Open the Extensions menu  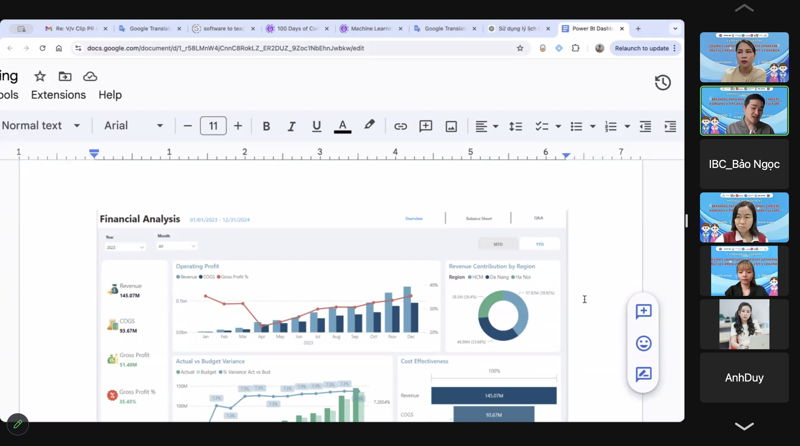click(58, 95)
